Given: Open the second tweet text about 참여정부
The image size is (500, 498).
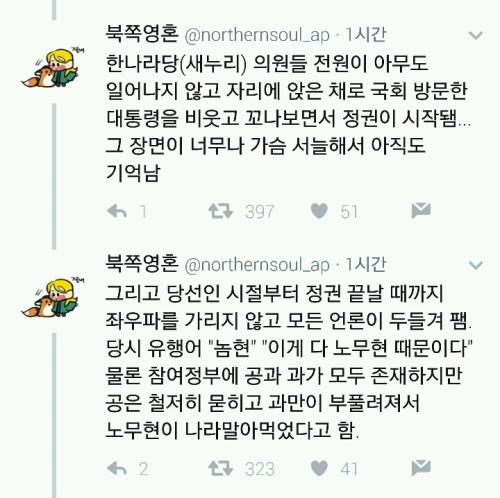Looking at the screenshot, I should click(289, 362).
